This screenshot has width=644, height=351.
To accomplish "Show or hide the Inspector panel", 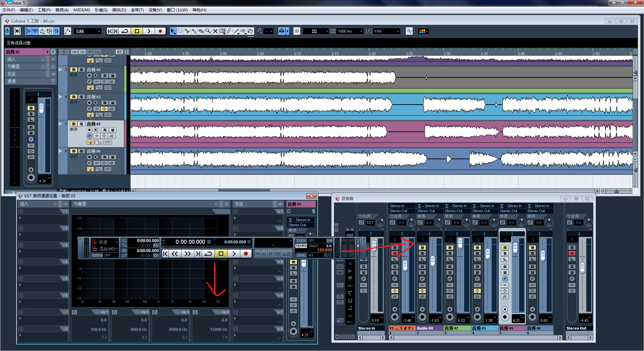I will (28, 31).
